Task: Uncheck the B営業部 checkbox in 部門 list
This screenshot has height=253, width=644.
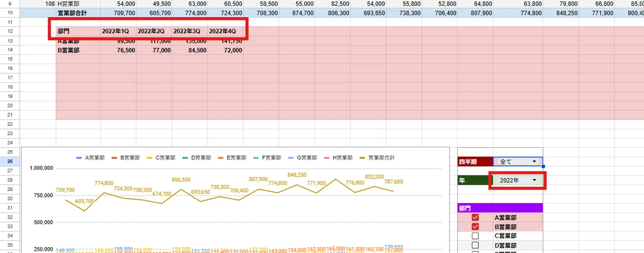Action: click(475, 227)
